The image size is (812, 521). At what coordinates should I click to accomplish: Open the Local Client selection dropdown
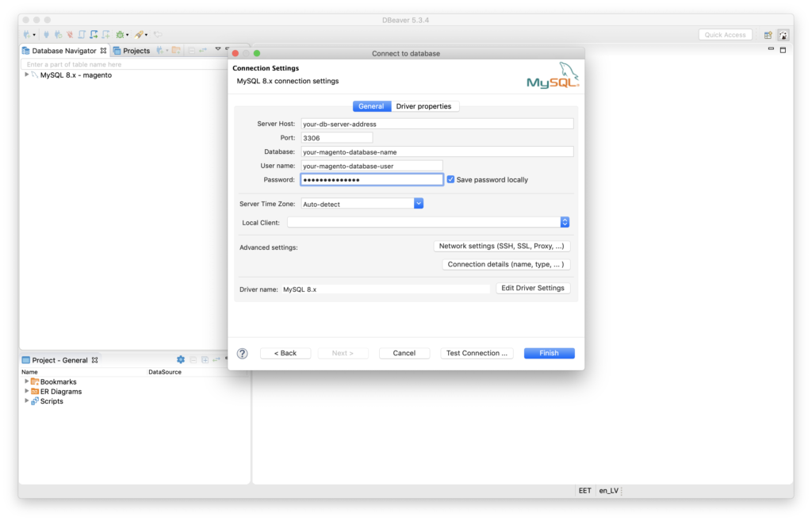pyautogui.click(x=564, y=222)
